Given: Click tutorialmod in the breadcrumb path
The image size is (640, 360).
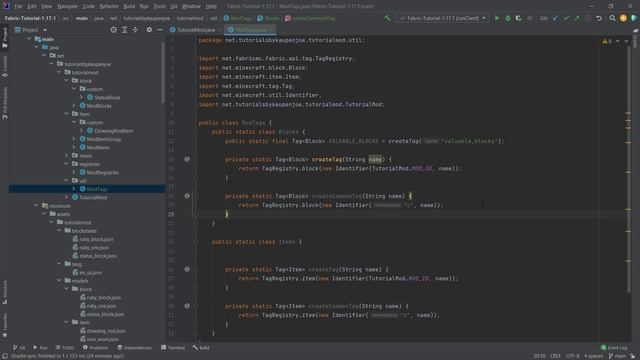Looking at the screenshot, I should [190, 18].
